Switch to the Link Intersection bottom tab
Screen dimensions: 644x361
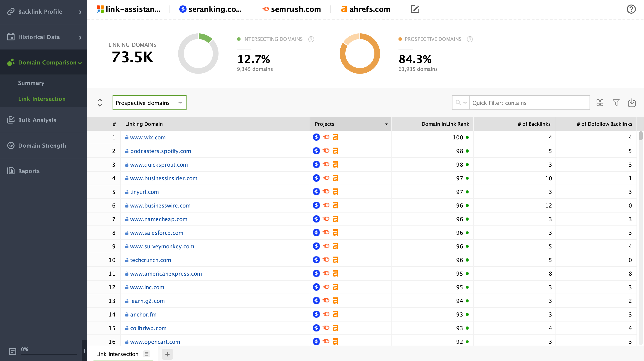(117, 354)
